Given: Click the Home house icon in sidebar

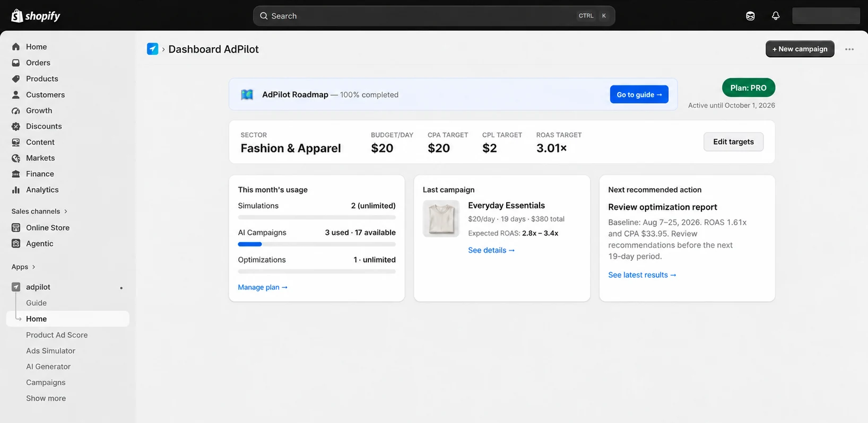Looking at the screenshot, I should [16, 47].
